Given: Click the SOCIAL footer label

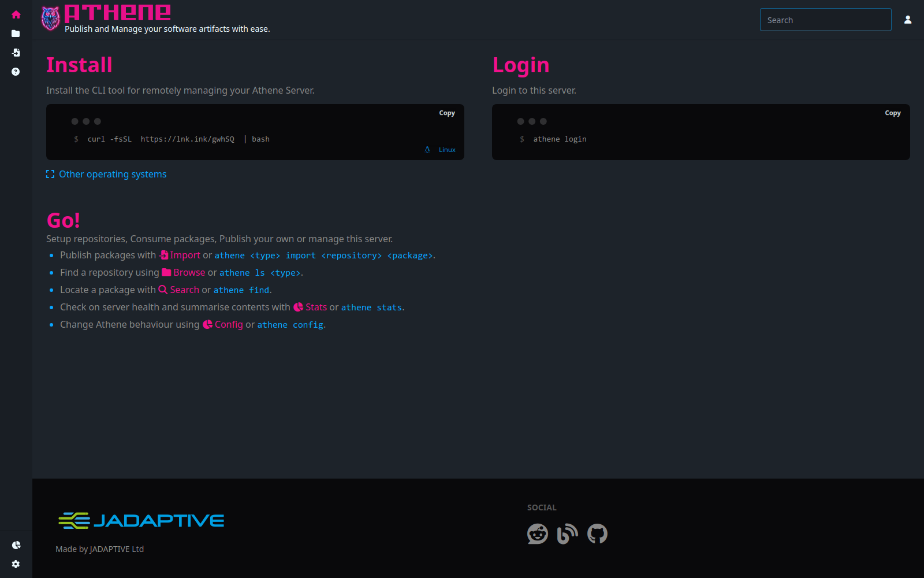Looking at the screenshot, I should [542, 507].
